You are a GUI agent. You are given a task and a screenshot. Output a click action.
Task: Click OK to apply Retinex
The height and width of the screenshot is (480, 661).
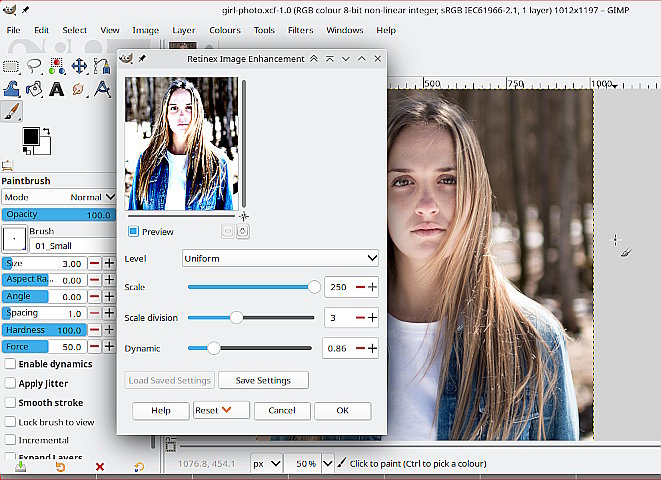pos(342,410)
